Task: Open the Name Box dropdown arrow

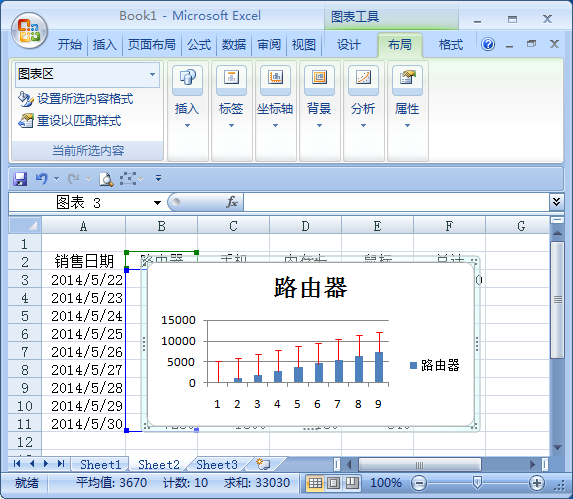Action: point(157,203)
